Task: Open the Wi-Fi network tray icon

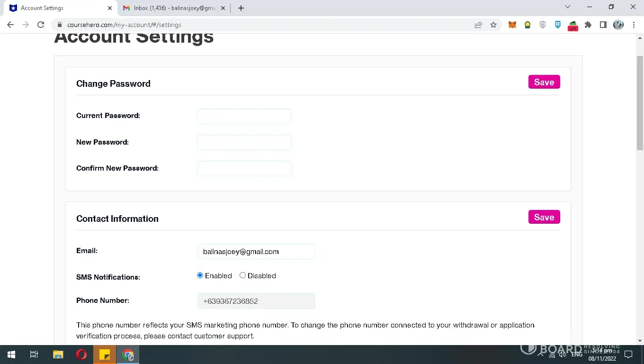Action: point(552,355)
